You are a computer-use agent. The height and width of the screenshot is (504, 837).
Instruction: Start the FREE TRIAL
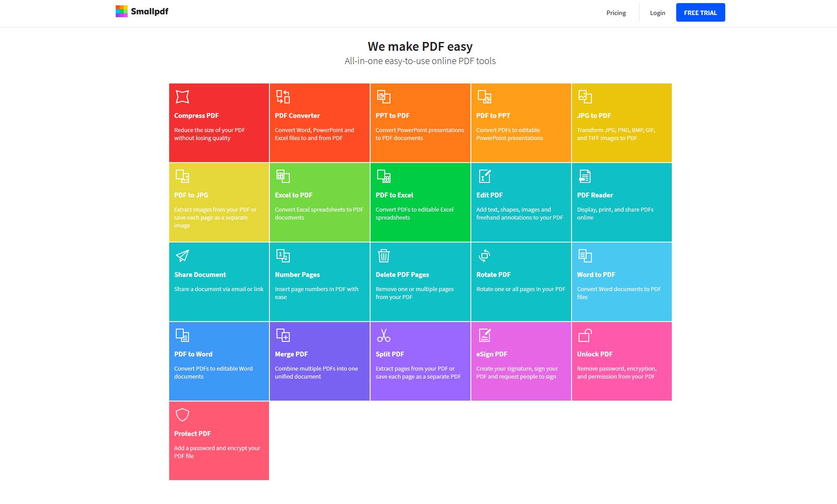[x=700, y=13]
